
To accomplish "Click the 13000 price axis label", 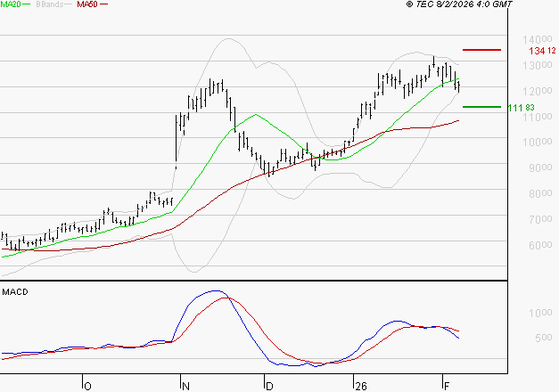I will pos(538,66).
